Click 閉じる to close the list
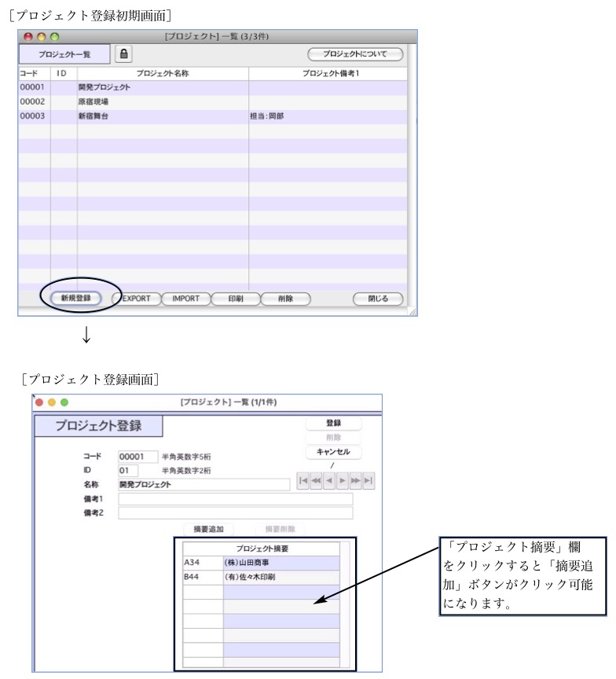The image size is (616, 679). click(x=378, y=299)
